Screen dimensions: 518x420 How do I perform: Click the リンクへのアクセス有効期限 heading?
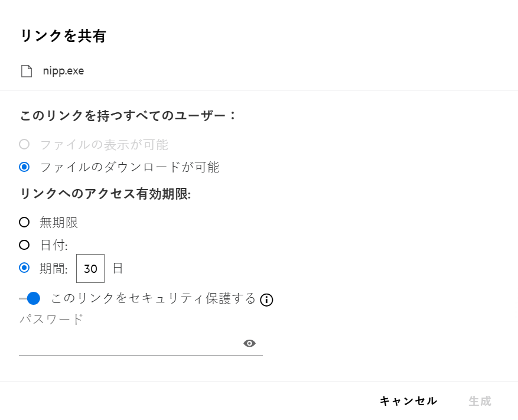point(105,194)
